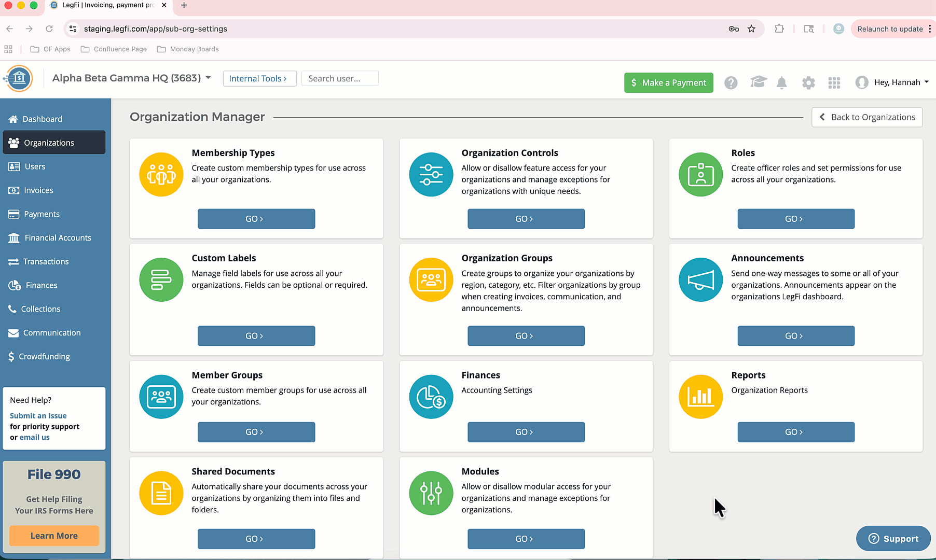
Task: Select Financial Accounts in the sidebar
Action: point(58,238)
